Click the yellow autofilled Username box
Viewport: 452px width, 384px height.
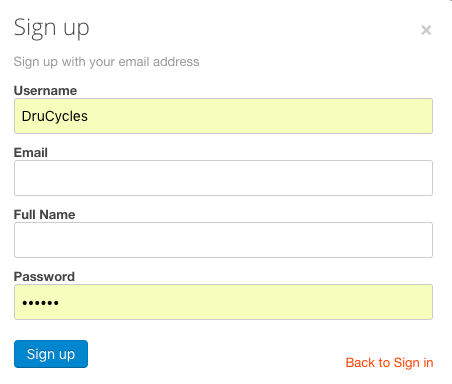(223, 116)
